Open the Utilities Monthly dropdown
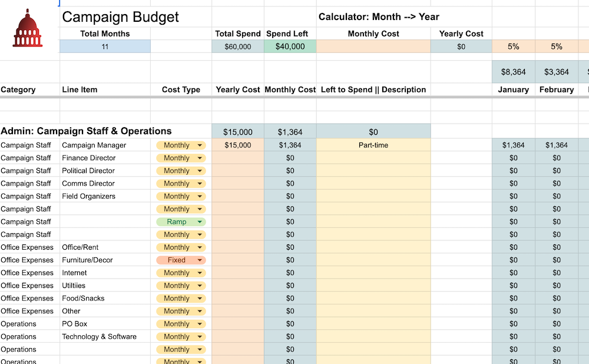This screenshot has height=364, width=589. coord(180,285)
